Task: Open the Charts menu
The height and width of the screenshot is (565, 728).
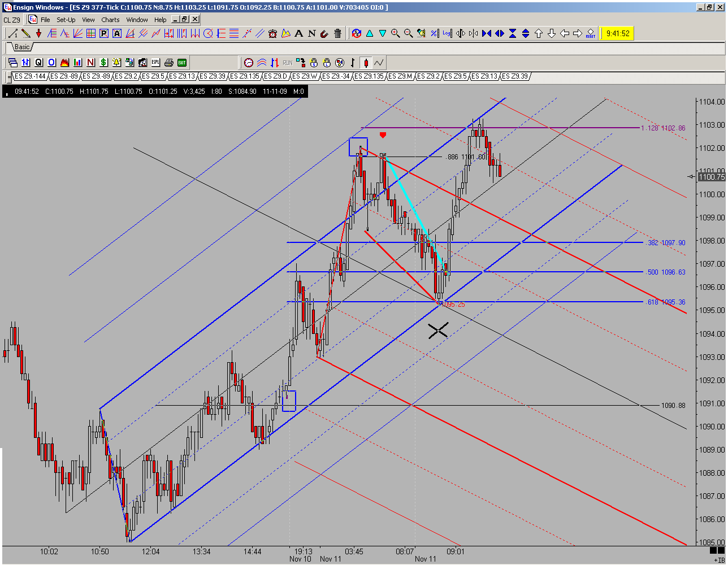Action: click(x=110, y=19)
